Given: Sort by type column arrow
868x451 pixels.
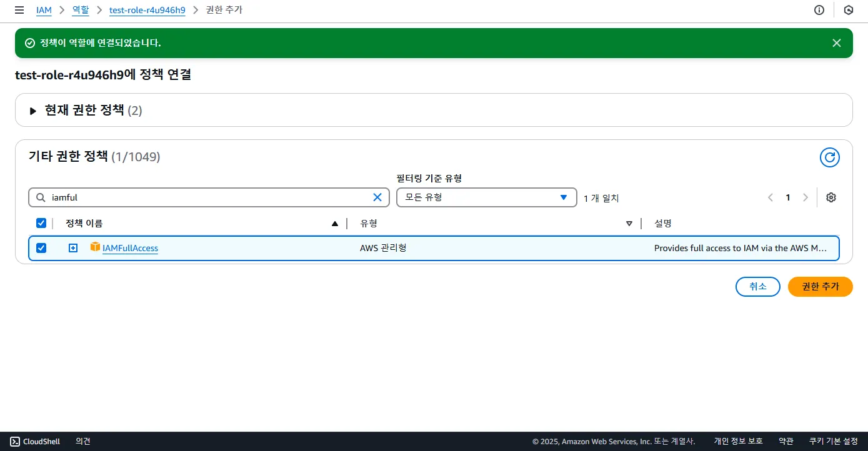Looking at the screenshot, I should click(629, 224).
